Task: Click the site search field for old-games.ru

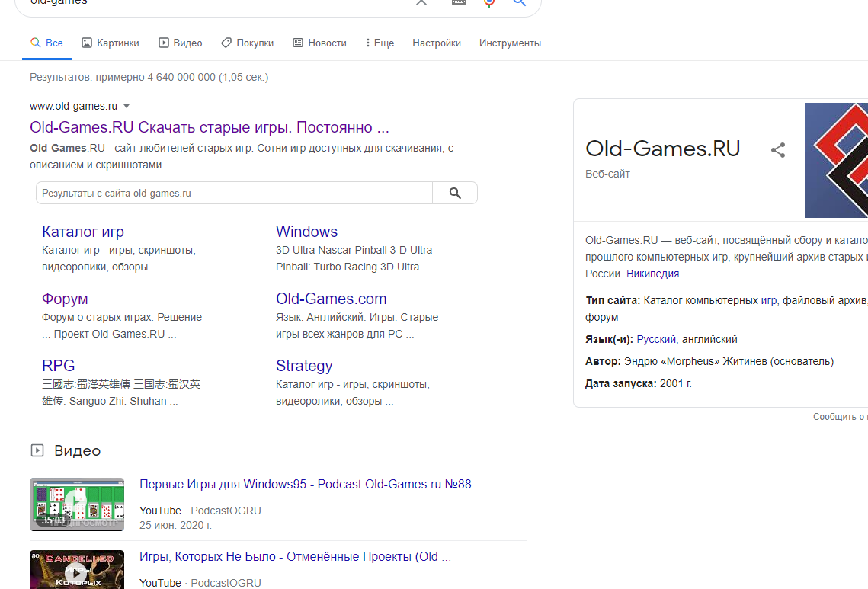Action: point(234,194)
